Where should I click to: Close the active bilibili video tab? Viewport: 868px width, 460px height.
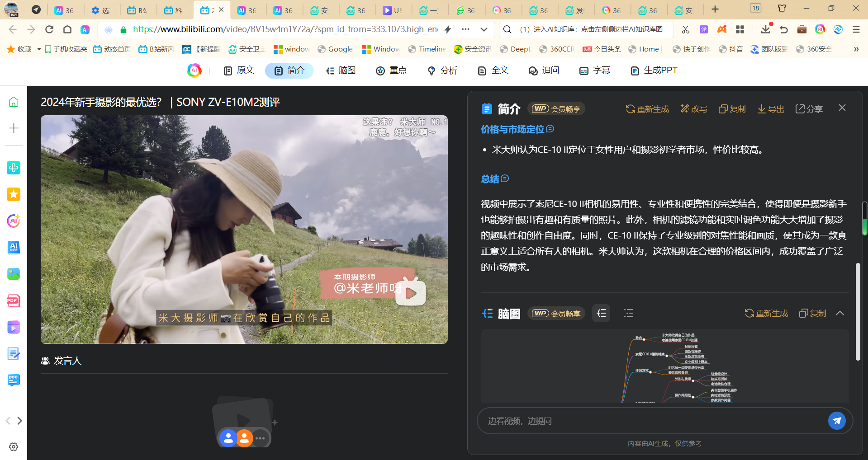[x=221, y=9]
